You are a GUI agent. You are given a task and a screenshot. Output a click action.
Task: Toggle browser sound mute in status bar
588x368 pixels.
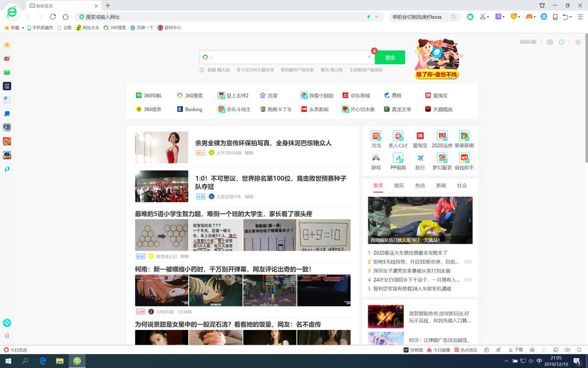pyautogui.click(x=567, y=350)
